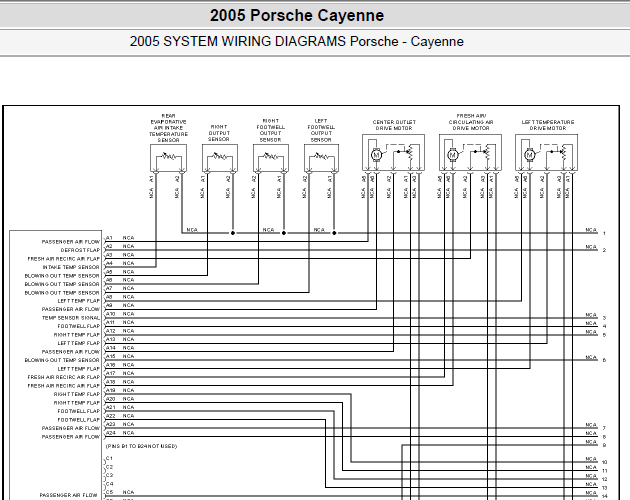Click wire continuation number 6 at right edge

click(604, 360)
